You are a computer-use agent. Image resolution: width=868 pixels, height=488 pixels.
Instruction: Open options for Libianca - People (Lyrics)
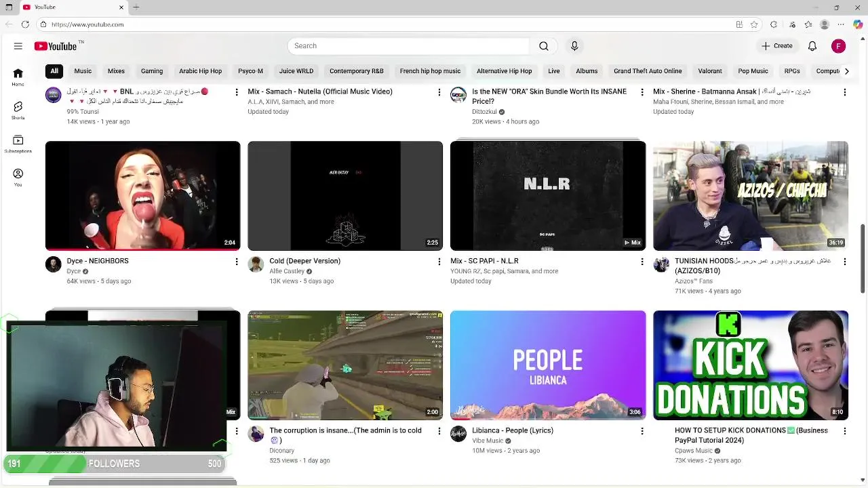tap(642, 431)
